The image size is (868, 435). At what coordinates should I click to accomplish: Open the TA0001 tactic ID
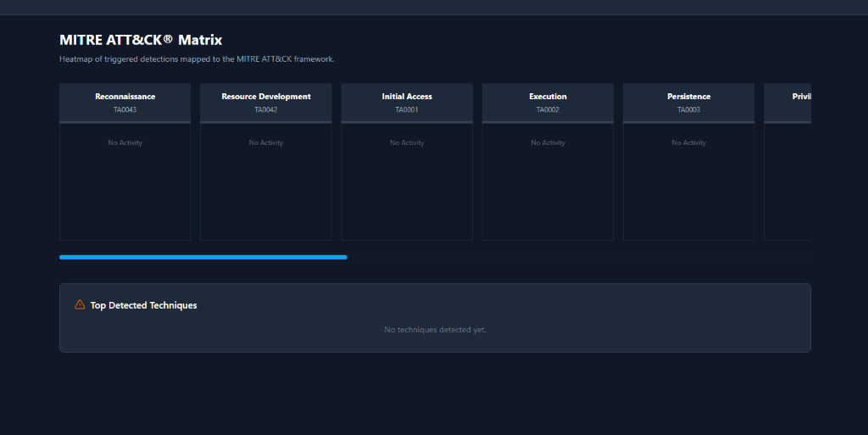(407, 110)
